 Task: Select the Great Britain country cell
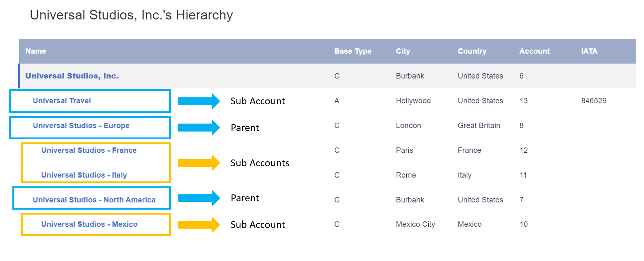click(479, 125)
